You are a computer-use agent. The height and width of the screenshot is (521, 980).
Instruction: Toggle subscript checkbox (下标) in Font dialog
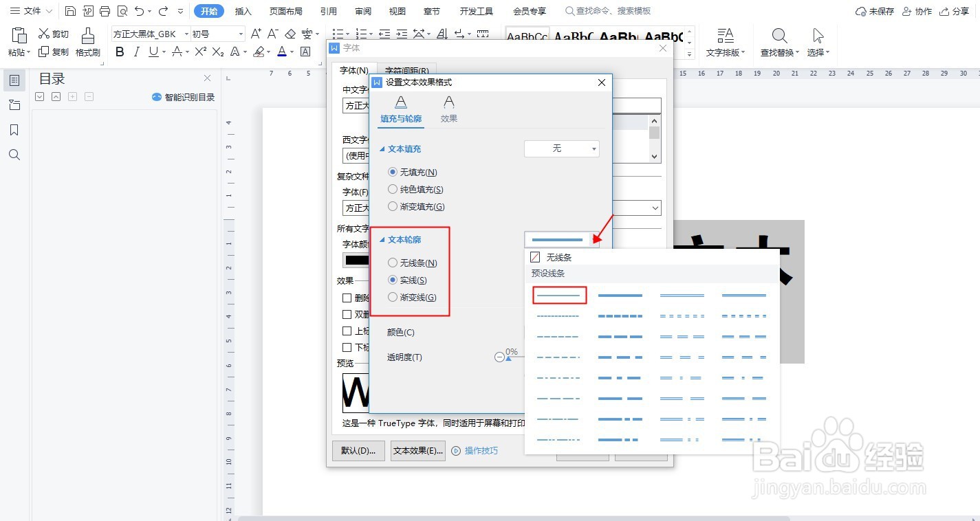[x=347, y=347]
